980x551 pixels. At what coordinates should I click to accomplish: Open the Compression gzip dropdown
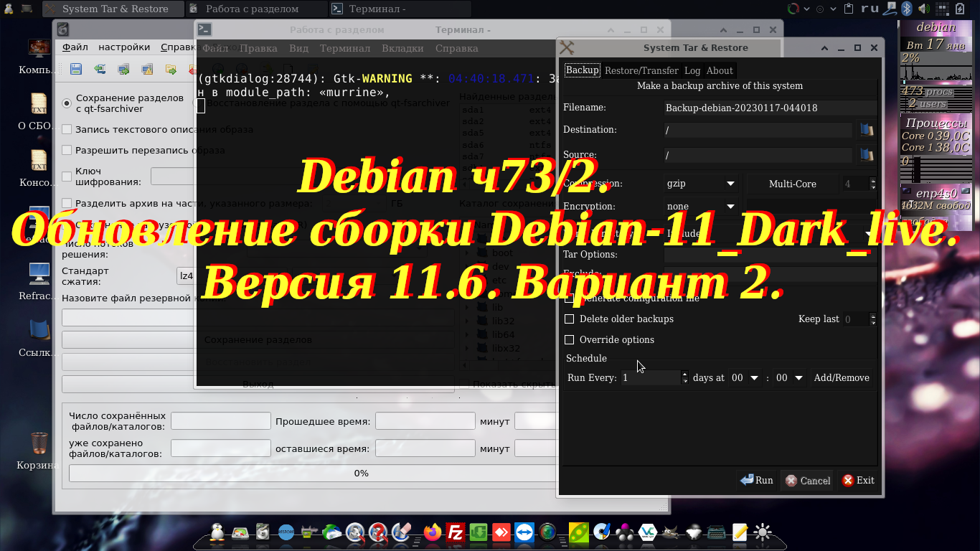[702, 184]
